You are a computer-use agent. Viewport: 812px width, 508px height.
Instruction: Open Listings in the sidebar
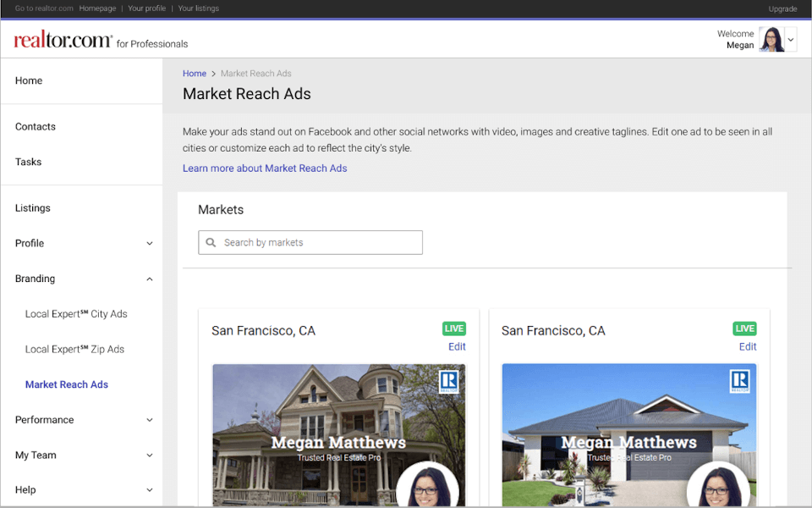33,208
